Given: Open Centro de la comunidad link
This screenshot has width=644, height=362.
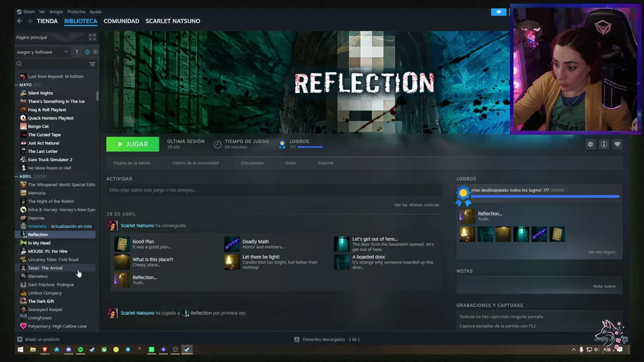Looking at the screenshot, I should tap(195, 163).
